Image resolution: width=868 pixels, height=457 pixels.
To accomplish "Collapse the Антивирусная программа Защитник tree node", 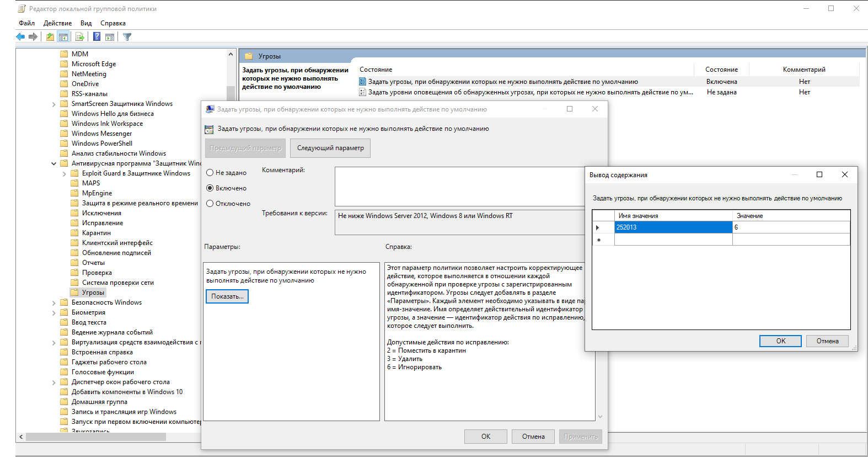I will [x=53, y=164].
